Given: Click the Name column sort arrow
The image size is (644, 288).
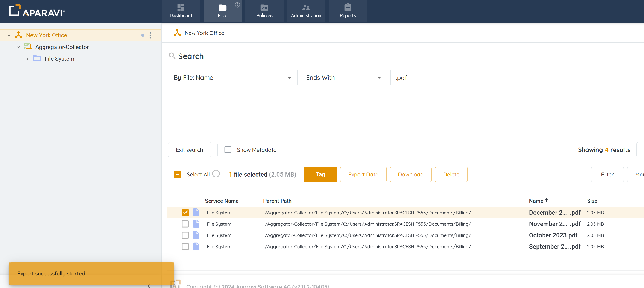Looking at the screenshot, I should click(547, 200).
